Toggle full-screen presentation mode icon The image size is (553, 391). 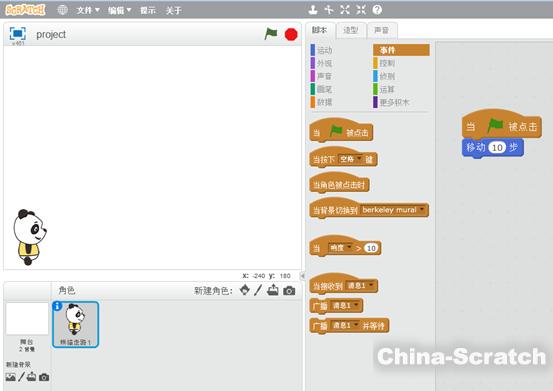[17, 34]
